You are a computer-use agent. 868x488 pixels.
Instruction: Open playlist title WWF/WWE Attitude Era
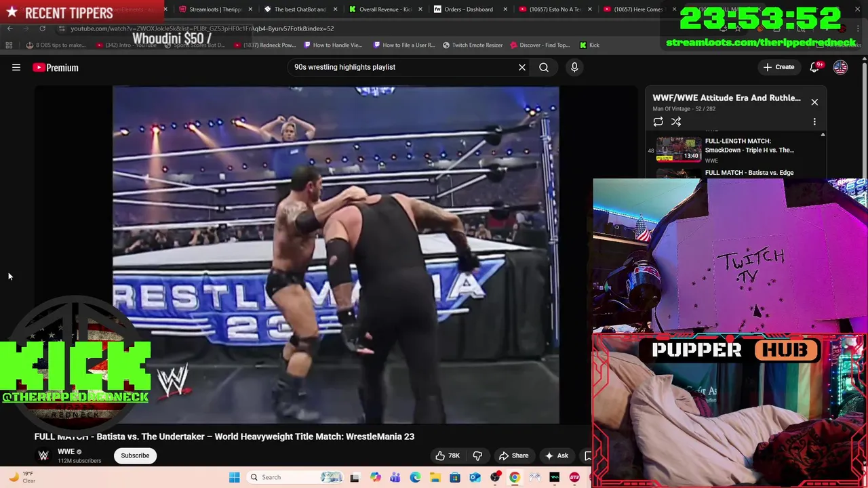[726, 98]
